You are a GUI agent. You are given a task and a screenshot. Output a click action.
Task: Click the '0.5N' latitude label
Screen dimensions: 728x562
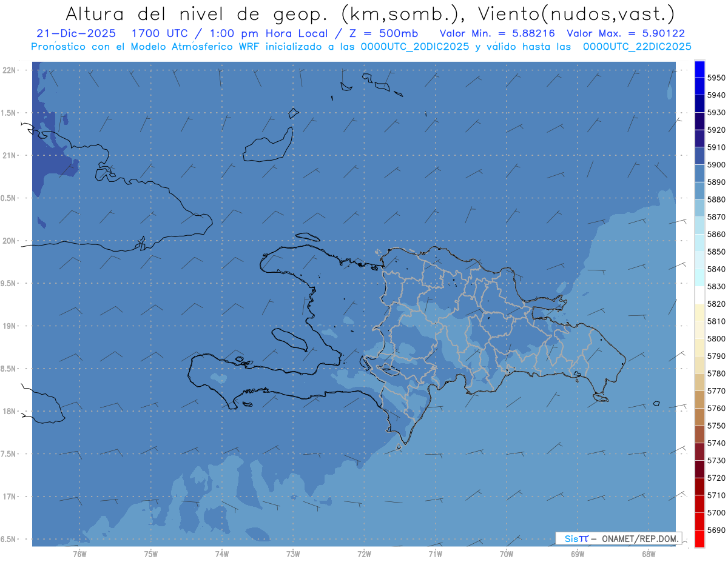(8, 198)
